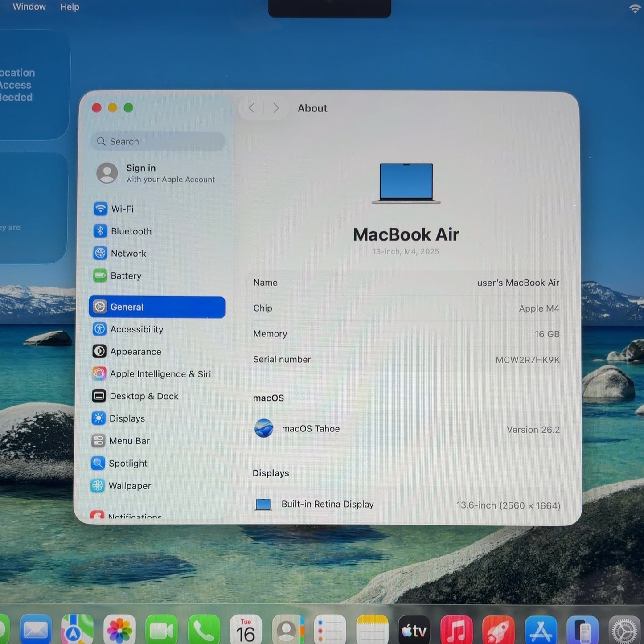This screenshot has height=644, width=644.
Task: Open Wallpaper settings
Action: 121,486
